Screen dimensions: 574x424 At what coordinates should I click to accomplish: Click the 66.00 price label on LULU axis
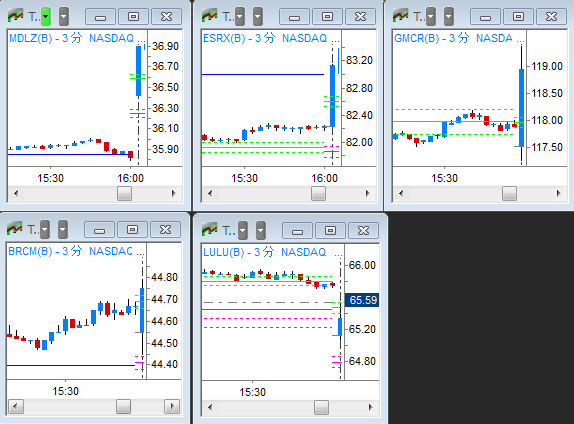(362, 265)
